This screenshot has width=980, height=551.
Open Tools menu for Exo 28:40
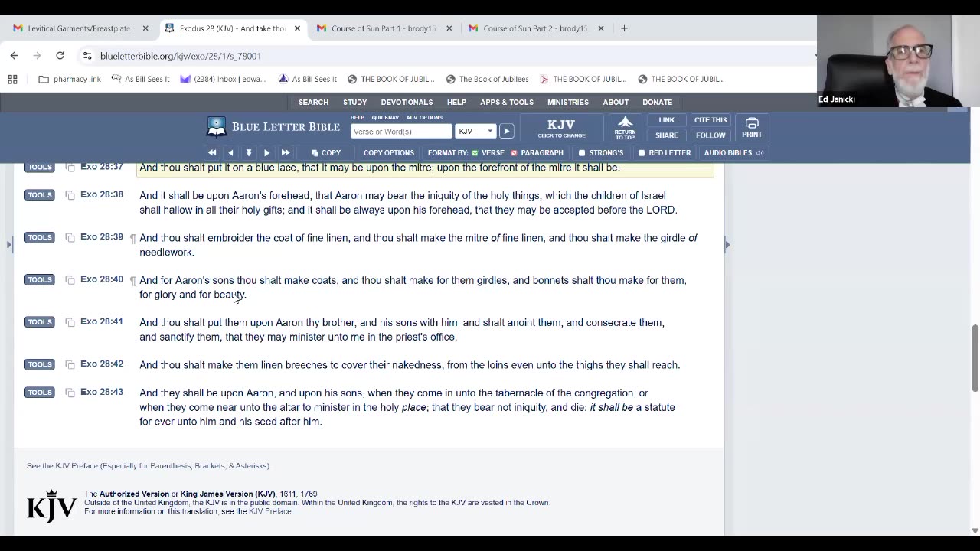40,279
